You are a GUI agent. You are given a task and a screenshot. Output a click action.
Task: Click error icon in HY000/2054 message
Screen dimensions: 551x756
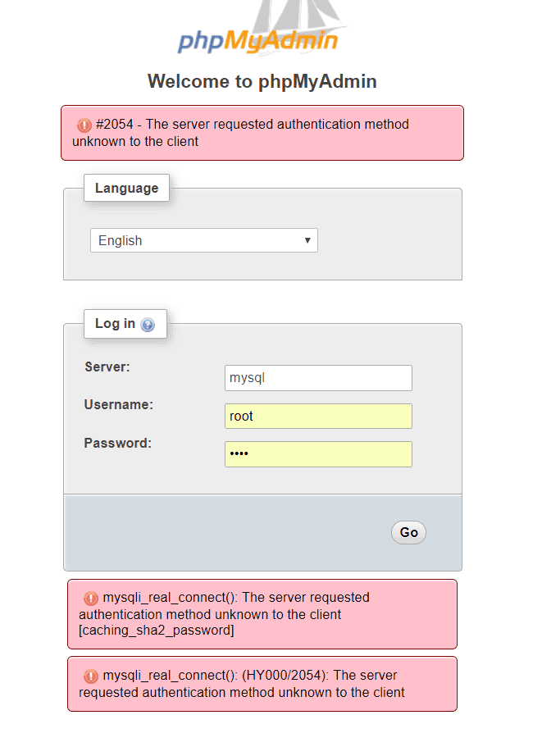[x=91, y=676]
